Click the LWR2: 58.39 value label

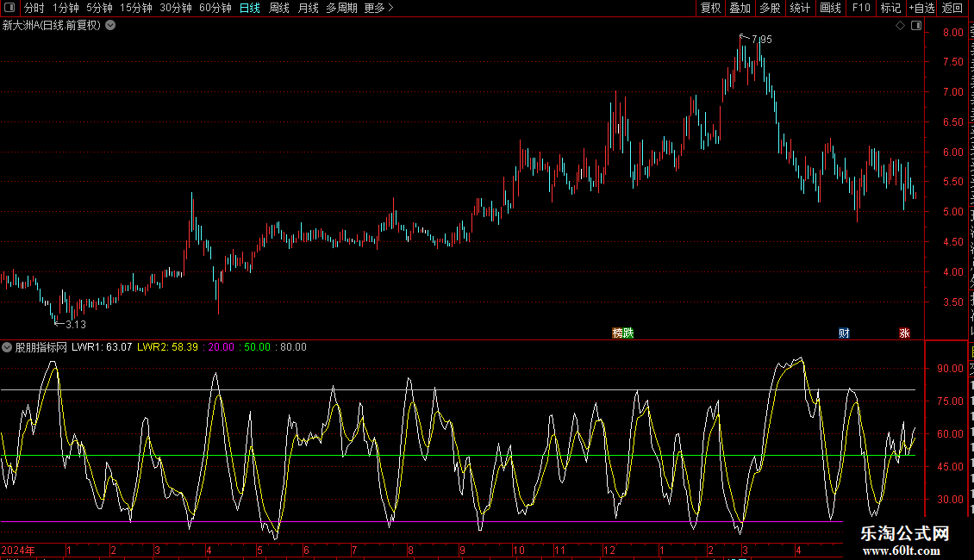pos(168,347)
